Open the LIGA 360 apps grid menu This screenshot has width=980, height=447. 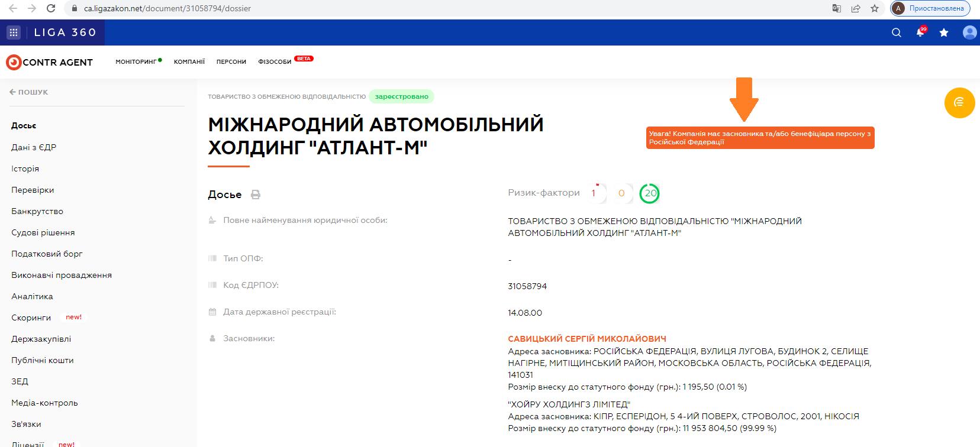click(x=14, y=33)
